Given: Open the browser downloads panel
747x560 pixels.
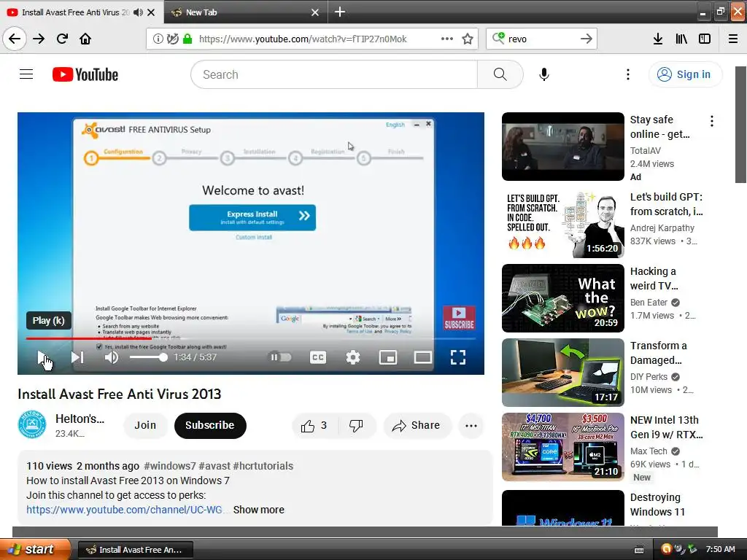Looking at the screenshot, I should tap(658, 39).
